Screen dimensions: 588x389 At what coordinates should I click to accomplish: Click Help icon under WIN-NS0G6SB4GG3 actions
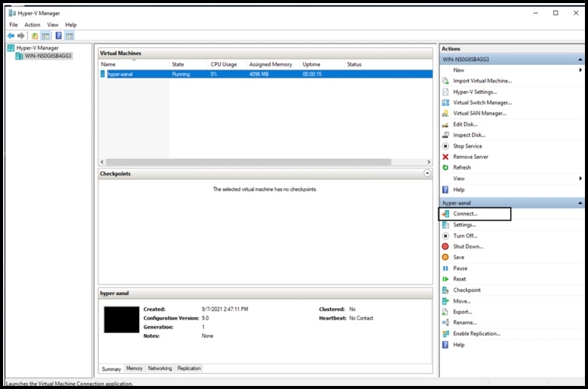tap(445, 190)
